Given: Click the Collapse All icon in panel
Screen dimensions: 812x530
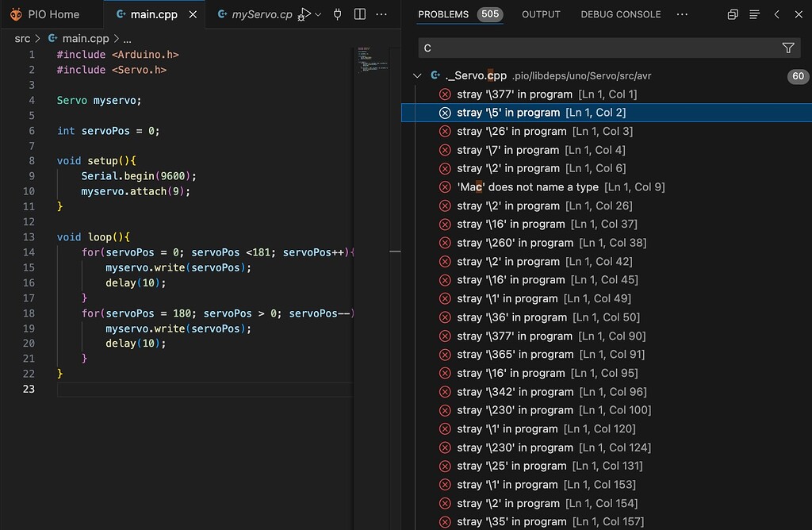Looking at the screenshot, I should (732, 14).
